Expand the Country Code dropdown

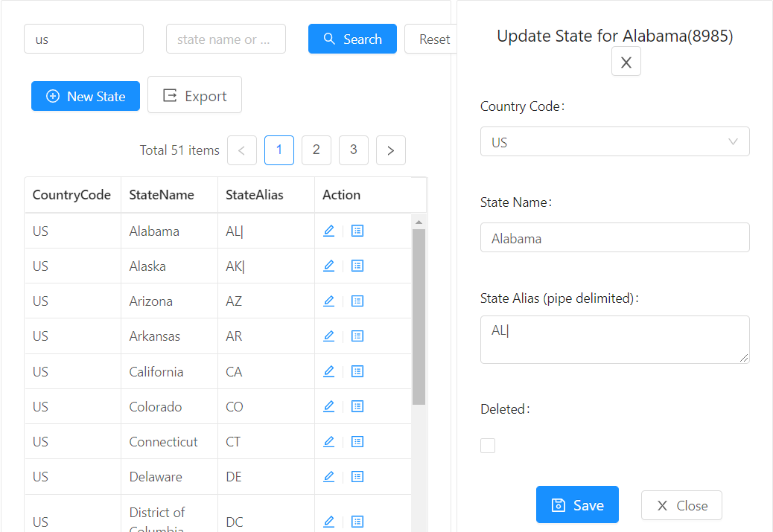tap(615, 142)
